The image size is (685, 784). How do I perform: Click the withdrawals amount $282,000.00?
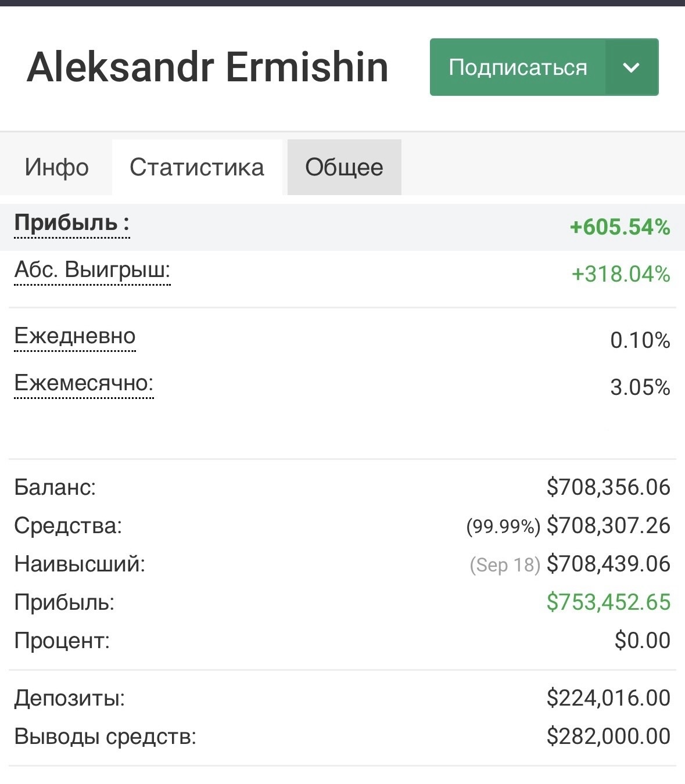[608, 736]
